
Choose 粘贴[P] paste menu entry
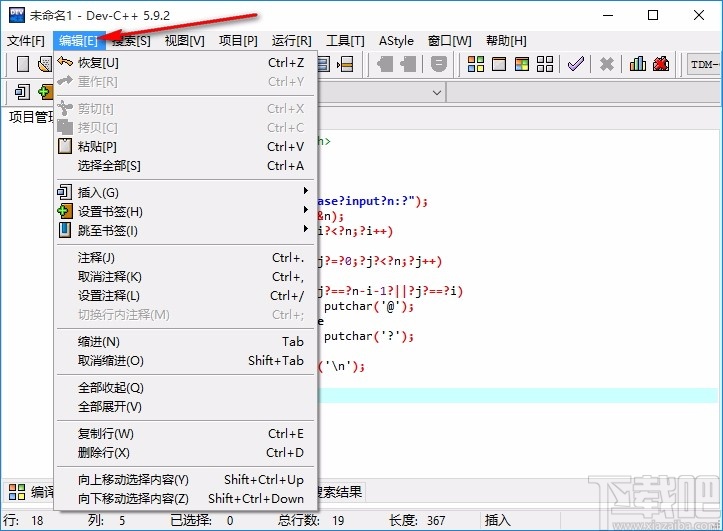186,147
